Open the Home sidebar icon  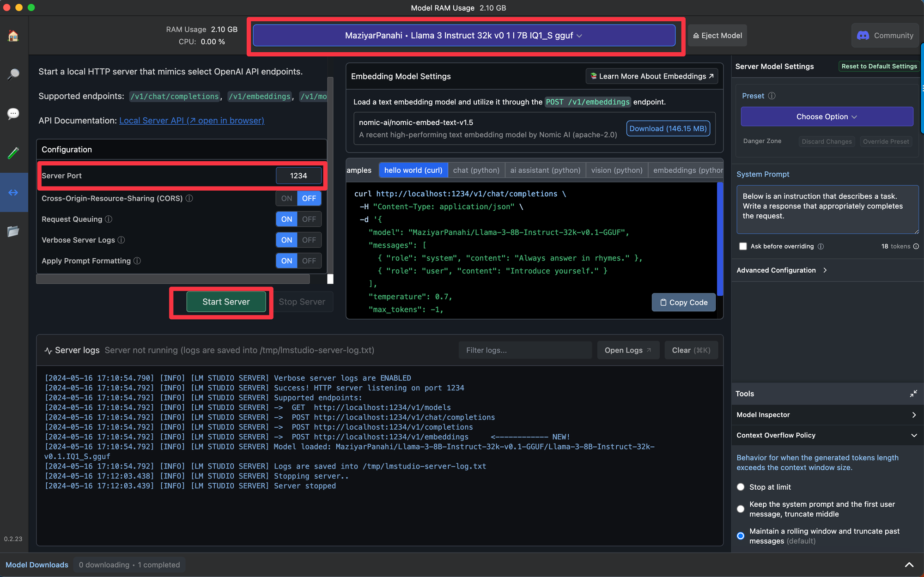click(13, 36)
